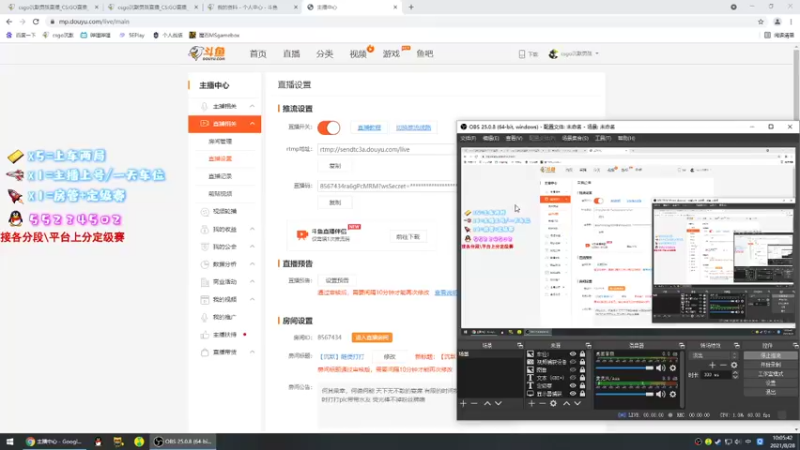Reload the Chrome page

tap(36, 21)
